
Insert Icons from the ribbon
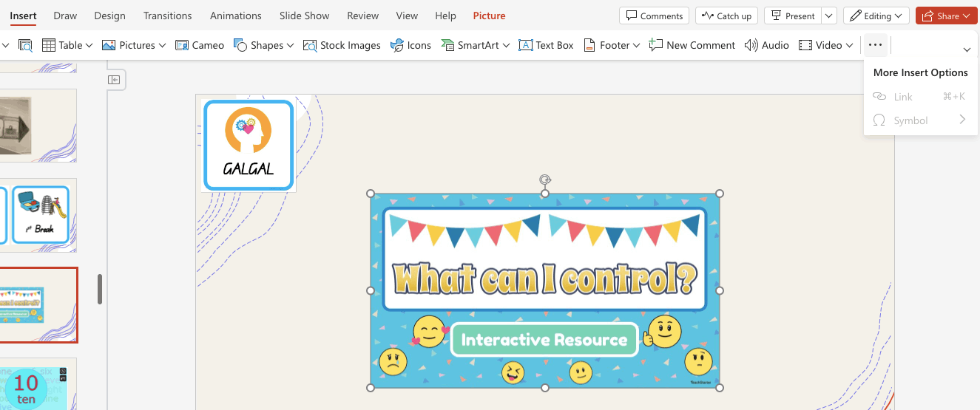coord(410,45)
